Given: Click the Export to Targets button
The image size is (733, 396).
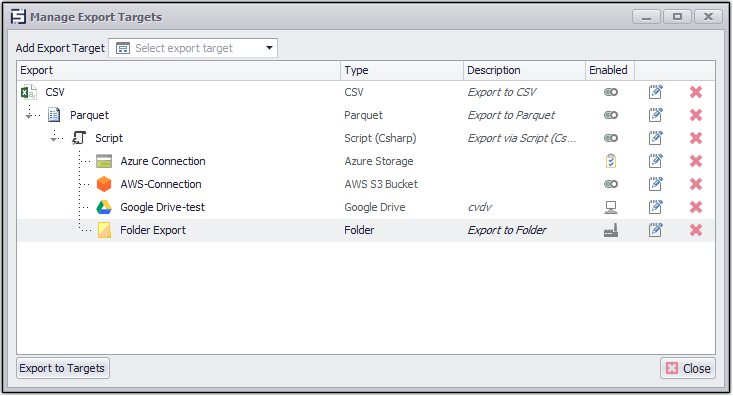Looking at the screenshot, I should 63,368.
